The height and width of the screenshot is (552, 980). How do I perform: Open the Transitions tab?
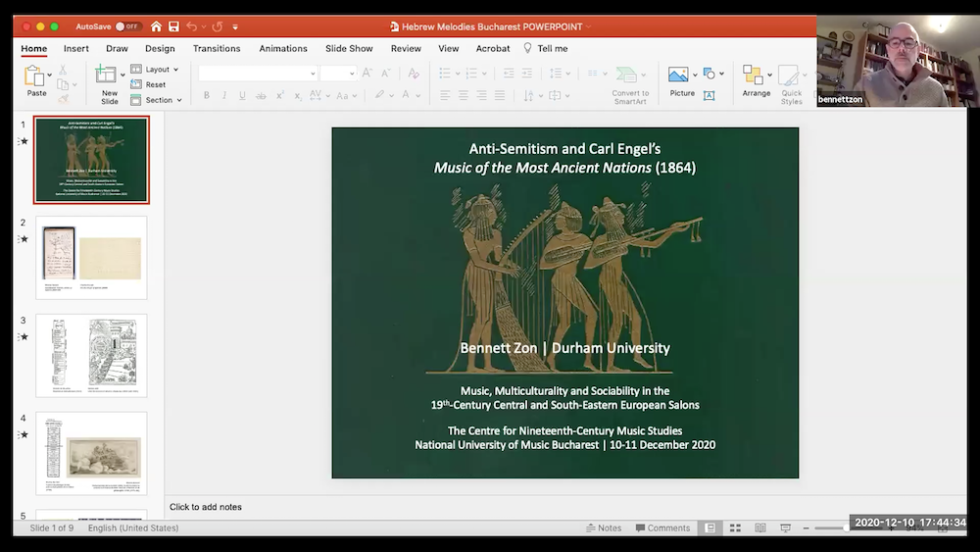click(217, 48)
